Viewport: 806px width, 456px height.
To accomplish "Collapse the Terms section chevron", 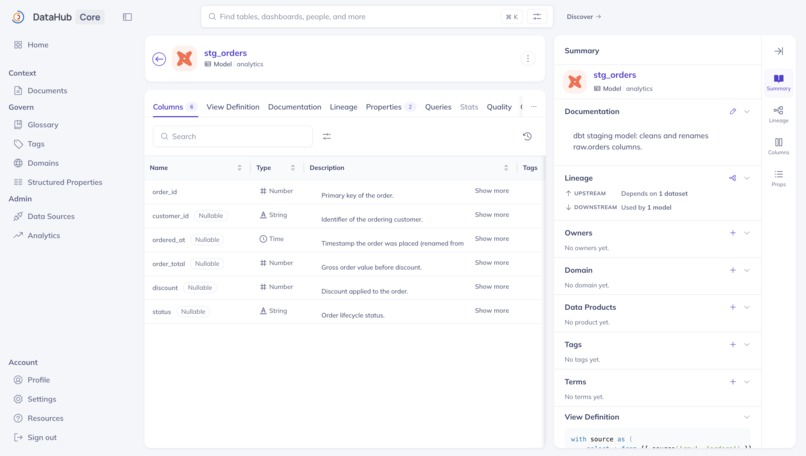I will pyautogui.click(x=747, y=382).
